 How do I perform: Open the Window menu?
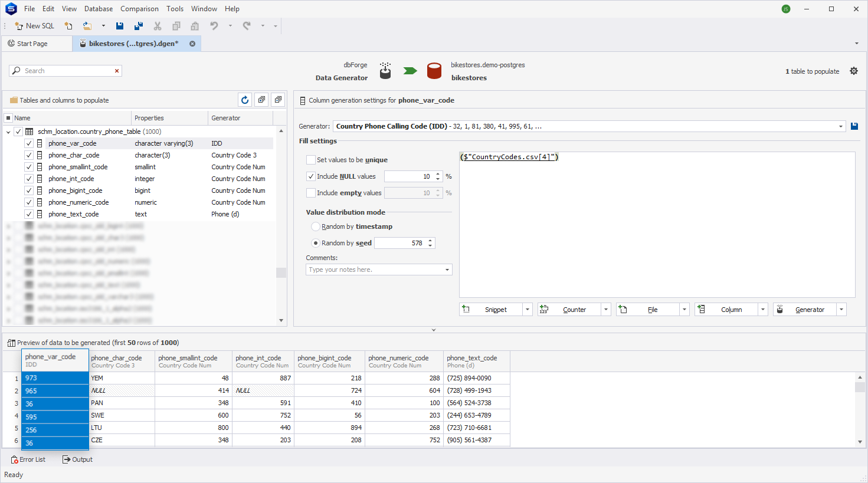coord(204,9)
